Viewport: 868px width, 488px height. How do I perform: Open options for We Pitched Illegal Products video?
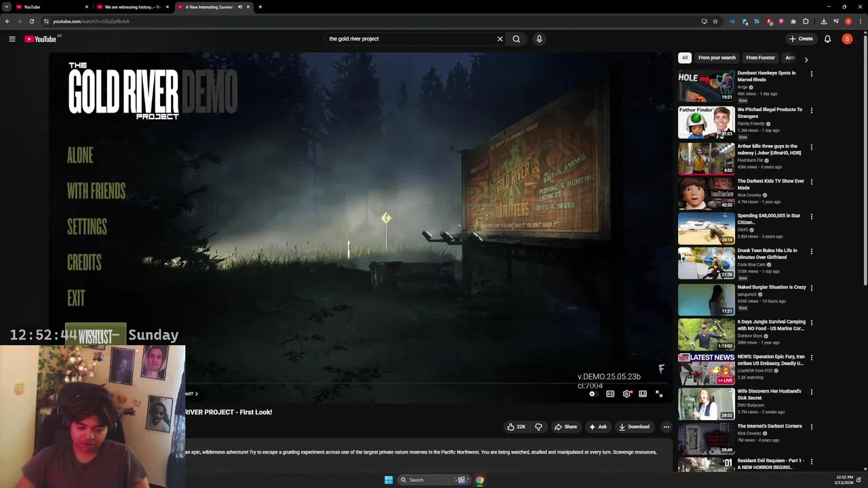tap(811, 110)
